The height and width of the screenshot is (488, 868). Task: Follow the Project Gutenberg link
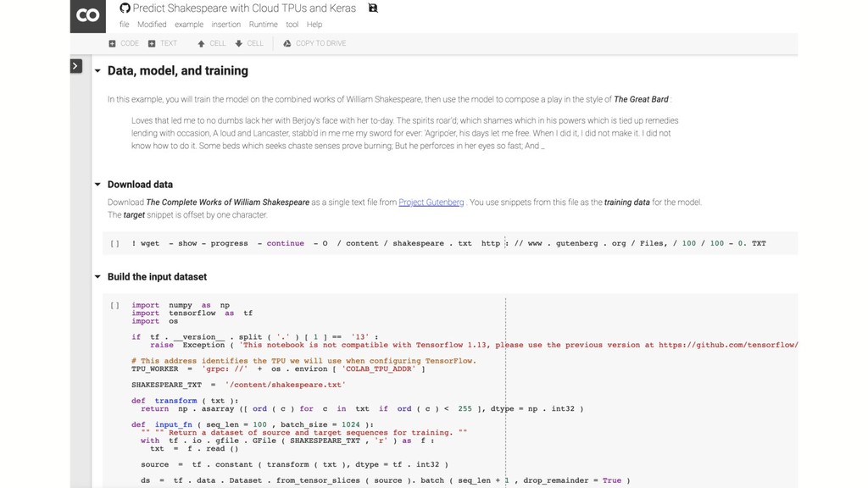(x=431, y=202)
